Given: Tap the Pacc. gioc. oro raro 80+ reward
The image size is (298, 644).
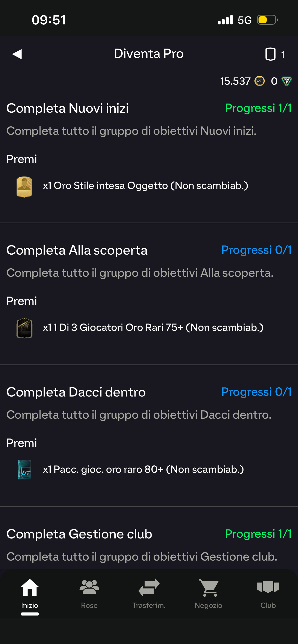Looking at the screenshot, I should point(143,470).
